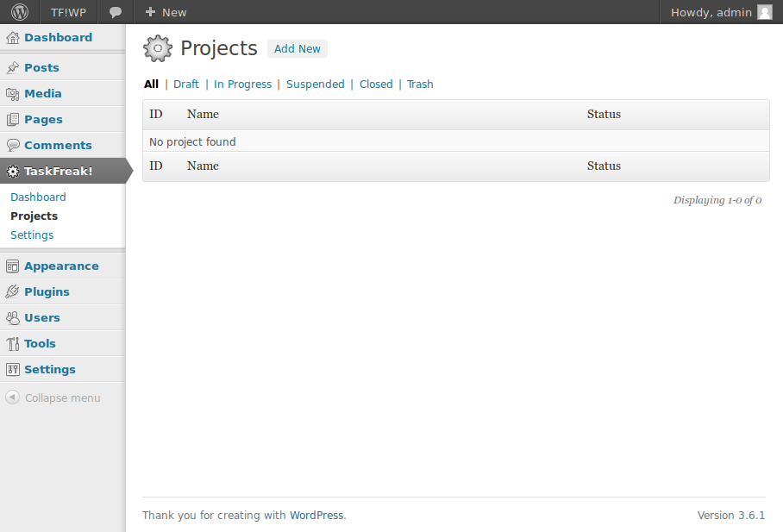Click the Users icon in sidebar
The image size is (783, 532).
(x=12, y=317)
